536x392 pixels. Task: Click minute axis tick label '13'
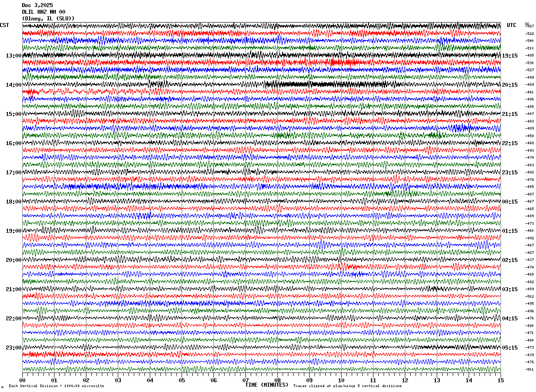click(x=437, y=380)
